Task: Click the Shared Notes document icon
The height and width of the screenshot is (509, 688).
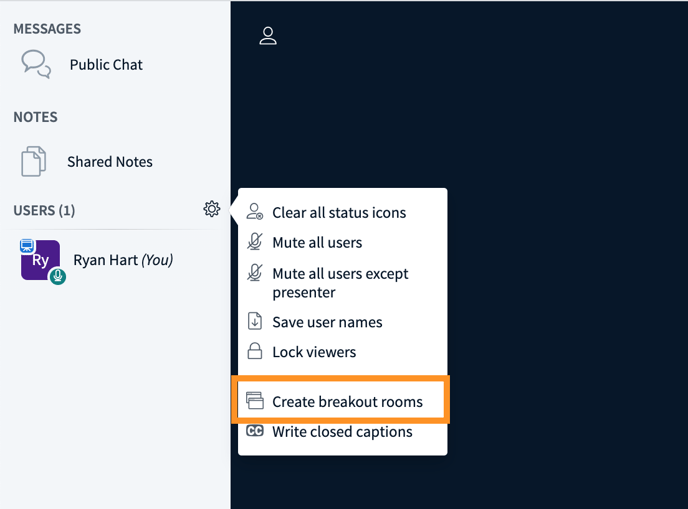Action: 34,161
